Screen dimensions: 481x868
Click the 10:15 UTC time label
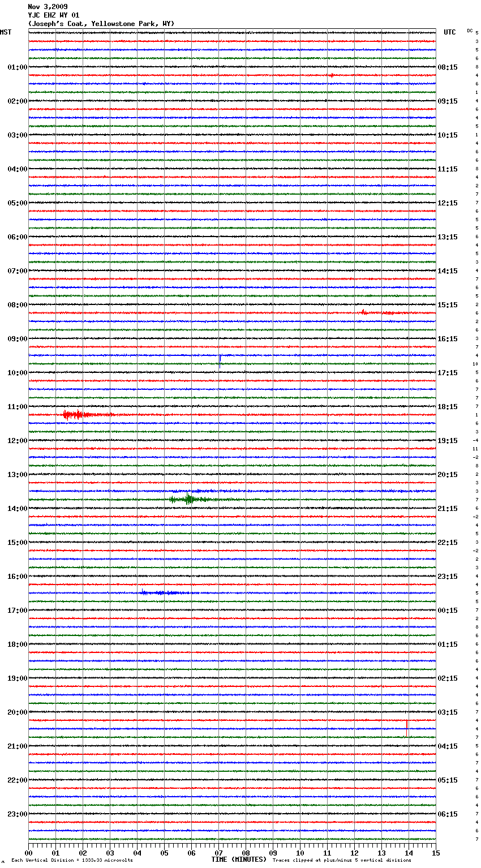tap(448, 135)
